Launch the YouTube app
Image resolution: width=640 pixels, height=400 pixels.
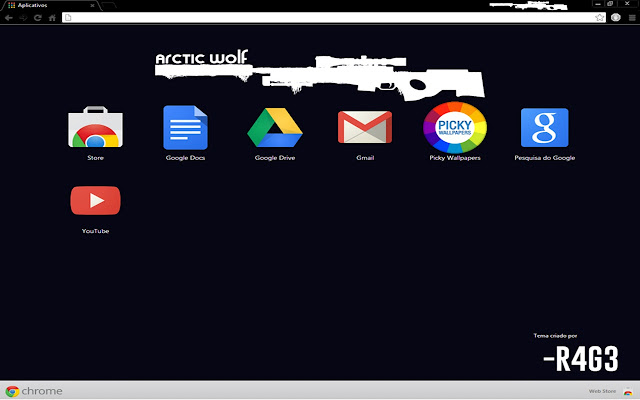[95, 201]
